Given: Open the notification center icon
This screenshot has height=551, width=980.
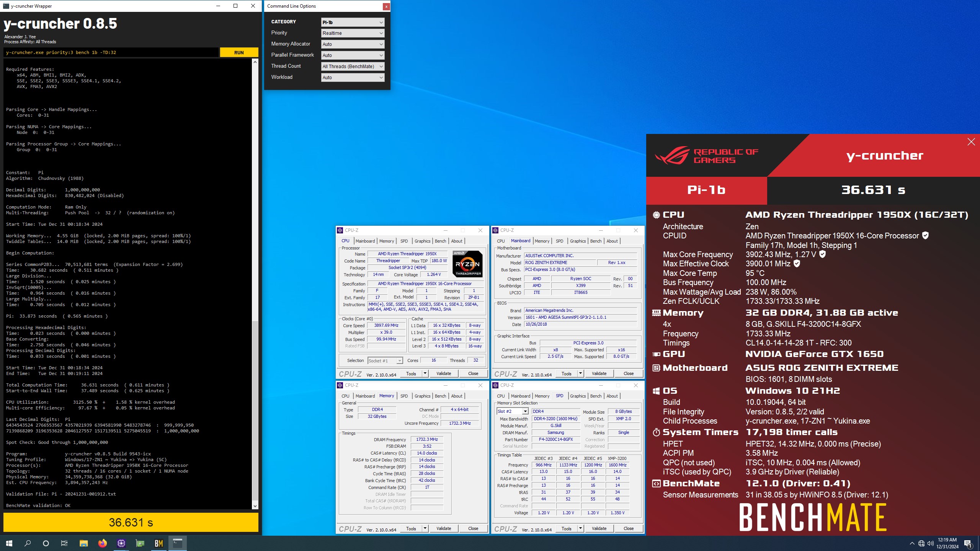Looking at the screenshot, I should [x=968, y=543].
